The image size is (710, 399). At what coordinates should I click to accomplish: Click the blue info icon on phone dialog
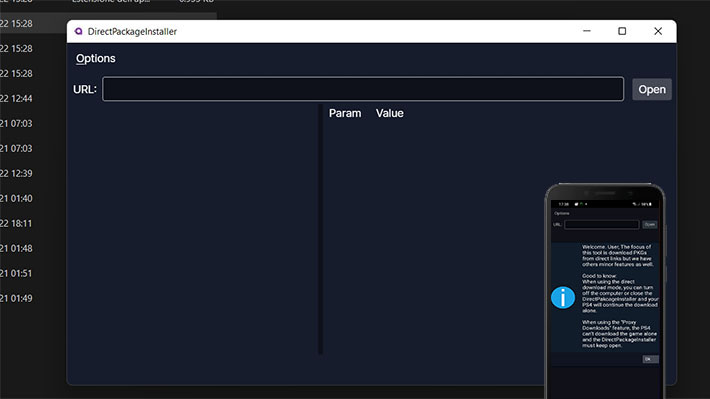(x=563, y=298)
